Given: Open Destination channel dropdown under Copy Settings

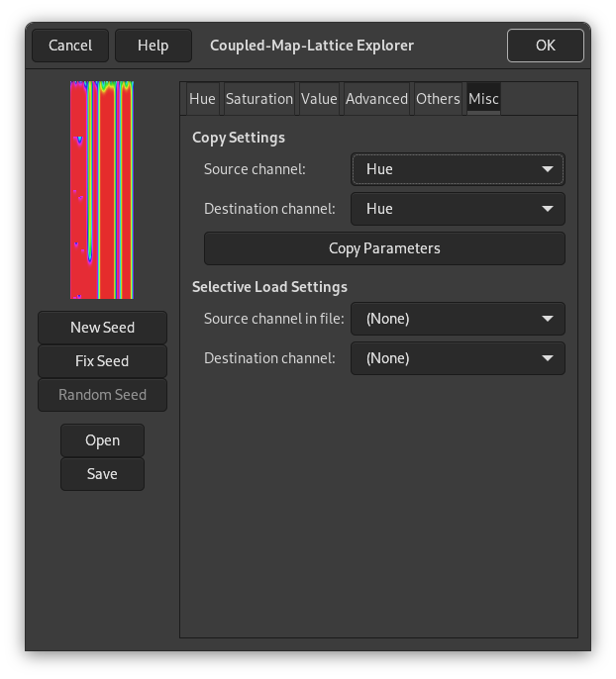Looking at the screenshot, I should (x=458, y=209).
